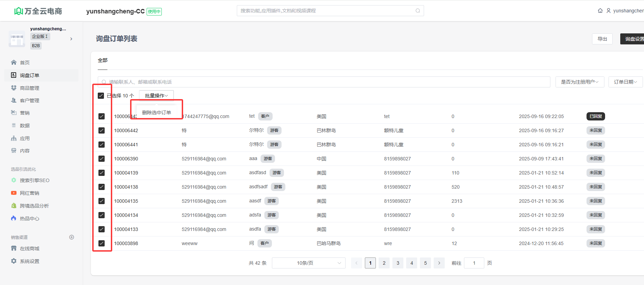Image resolution: width=644 pixels, height=285 pixels.
Task: Switch to the 全部 tab
Action: (x=103, y=61)
